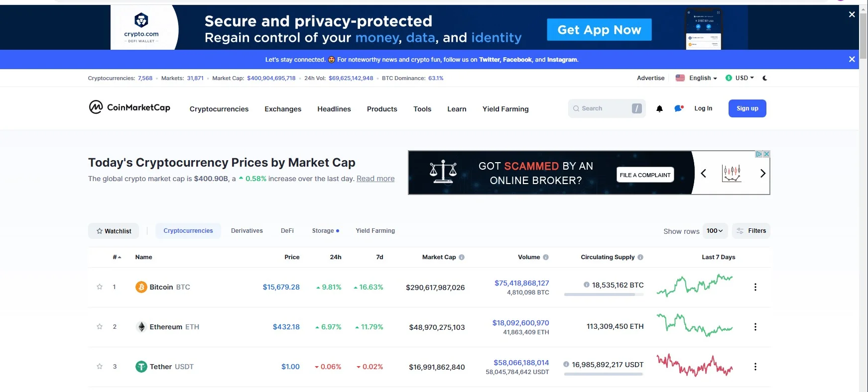Viewport: 868px width, 392px height.
Task: Click info icon beside Tether supply
Action: [566, 365]
